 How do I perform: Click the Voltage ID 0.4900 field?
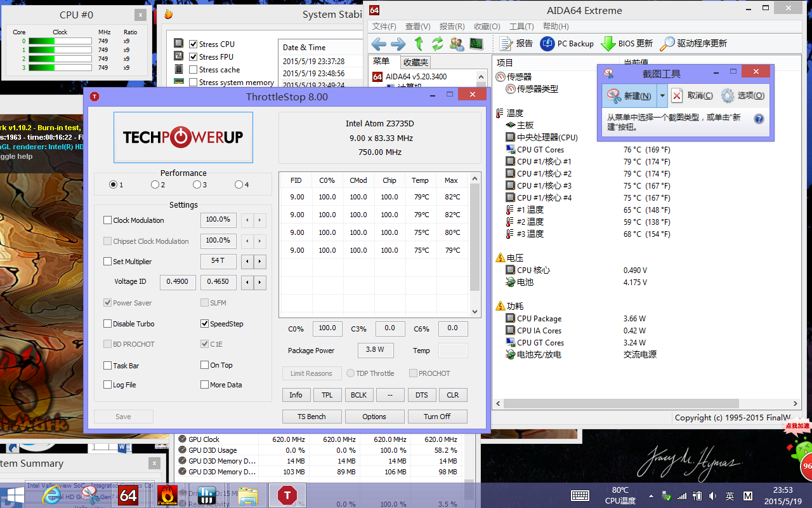tap(178, 282)
